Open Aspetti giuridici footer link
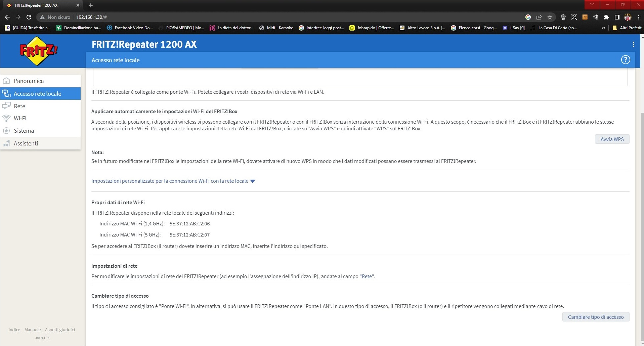The image size is (644, 346). click(x=60, y=330)
